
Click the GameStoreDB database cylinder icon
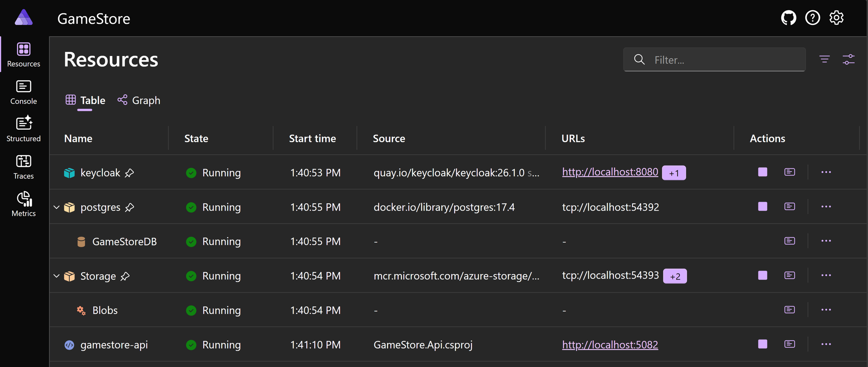[81, 241]
